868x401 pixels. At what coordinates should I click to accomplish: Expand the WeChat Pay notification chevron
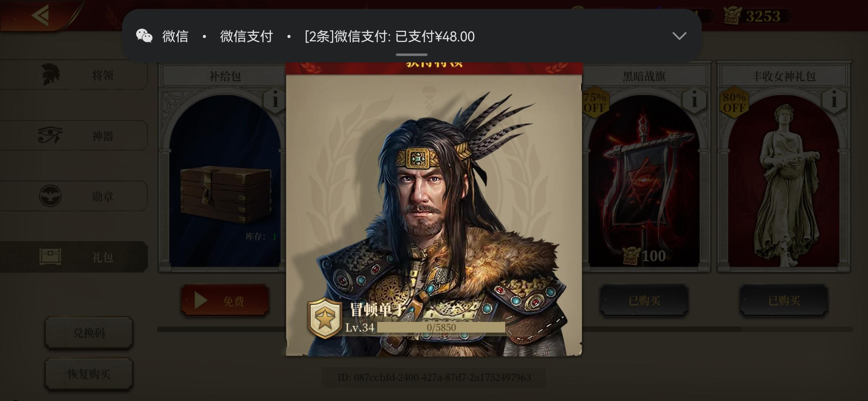(679, 36)
